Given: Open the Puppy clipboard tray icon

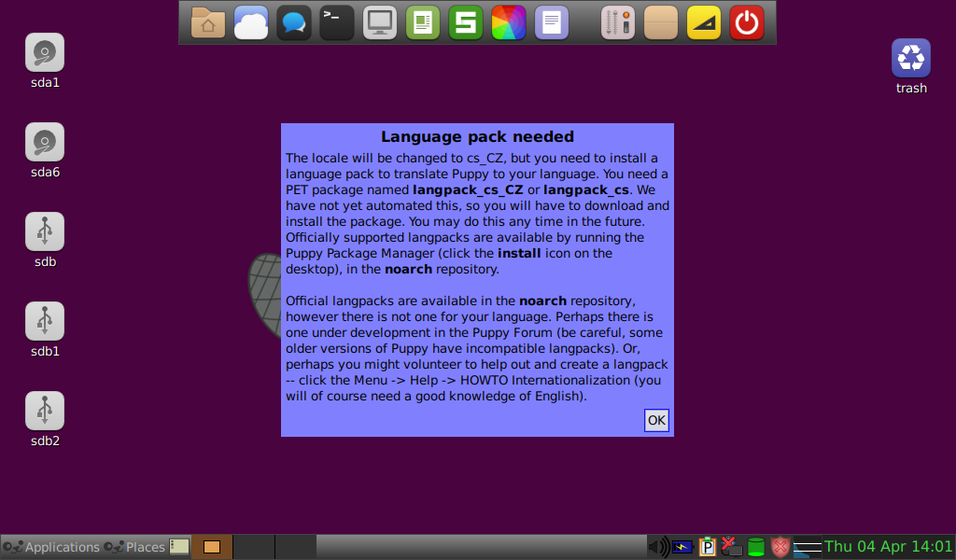Looking at the screenshot, I should coord(707,547).
